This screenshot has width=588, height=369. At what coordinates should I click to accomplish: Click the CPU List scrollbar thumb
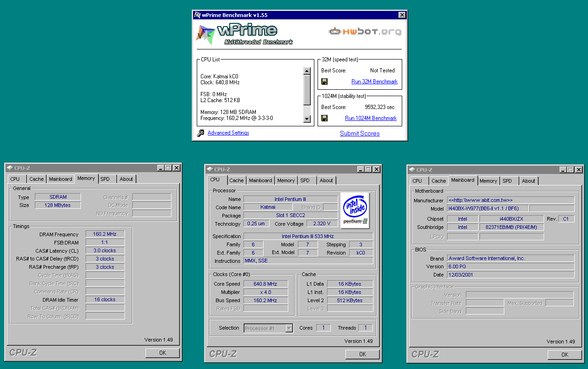307,90
